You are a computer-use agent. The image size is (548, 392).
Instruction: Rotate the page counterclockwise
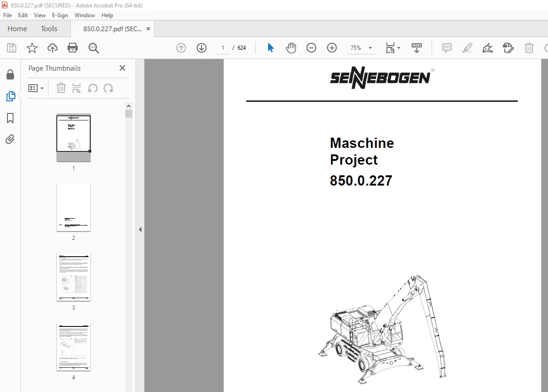pyautogui.click(x=93, y=88)
